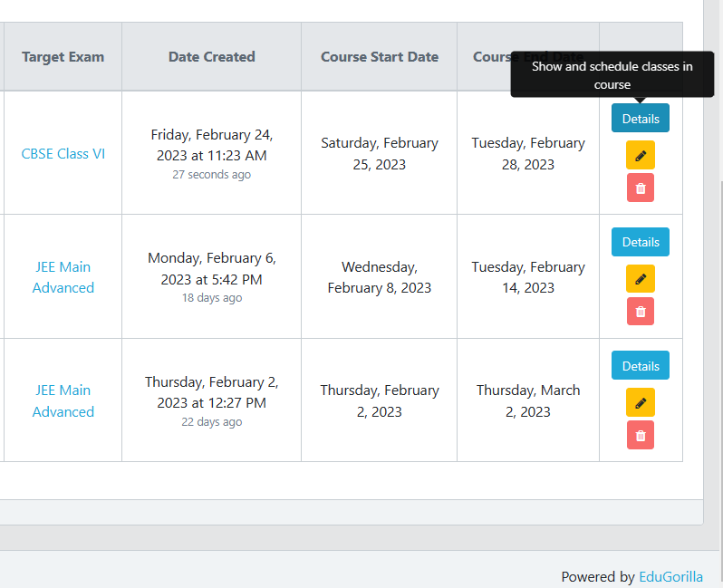Delete the course ending March 2, 2023
Screen dimensions: 723x588
click(640, 435)
